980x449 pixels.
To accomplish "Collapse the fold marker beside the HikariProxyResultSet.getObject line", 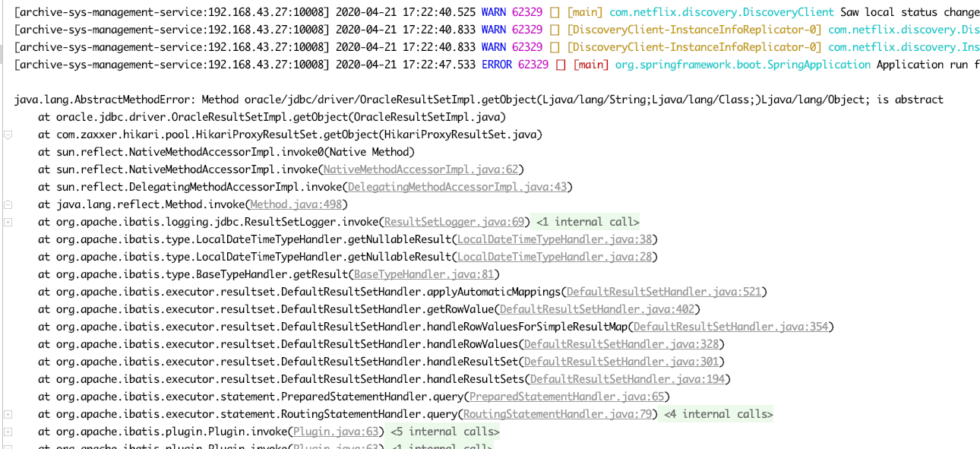I will click(x=8, y=134).
